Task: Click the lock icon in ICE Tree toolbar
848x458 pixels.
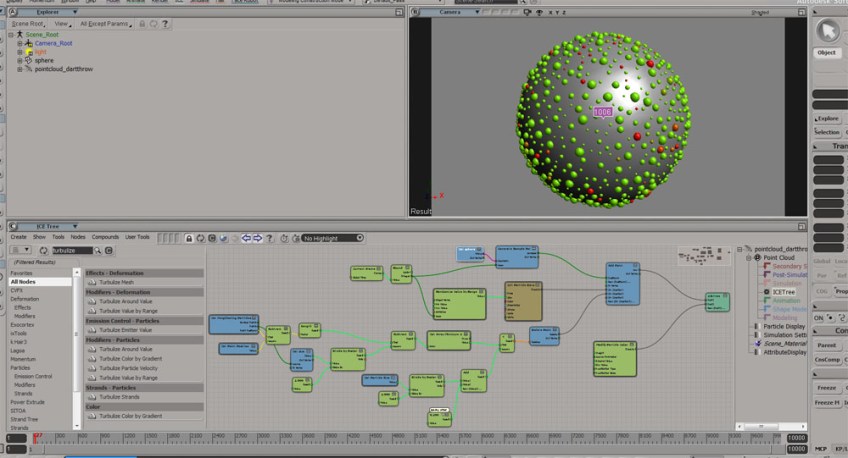Action: 189,238
